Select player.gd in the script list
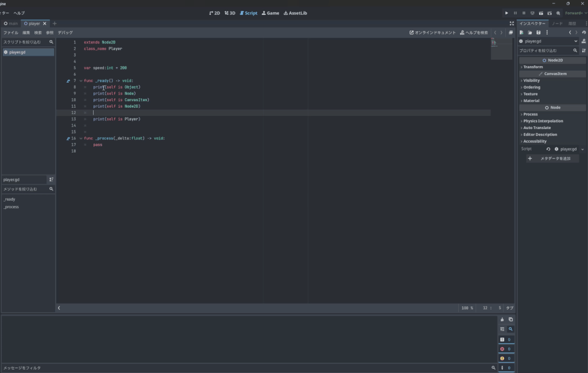The image size is (588, 373). point(28,52)
